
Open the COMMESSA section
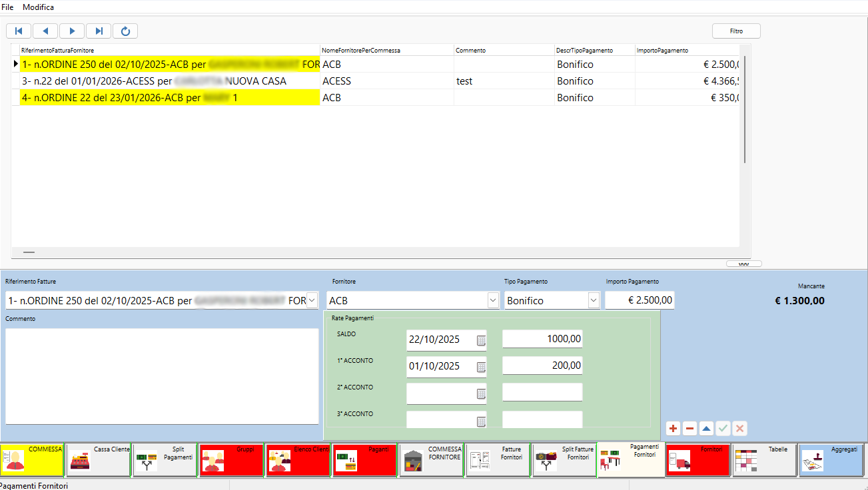click(32, 460)
